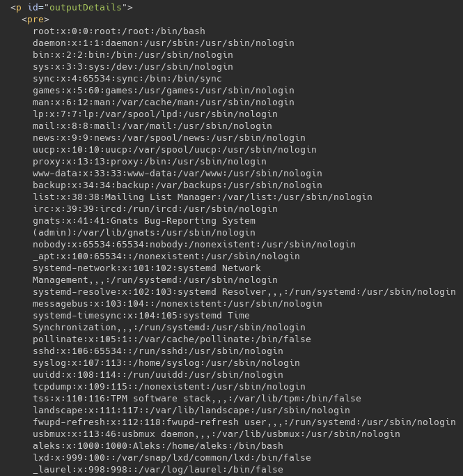The height and width of the screenshot is (476, 463).
Task: Click the Gnats Bug-Reporting System line
Action: tap(143, 221)
